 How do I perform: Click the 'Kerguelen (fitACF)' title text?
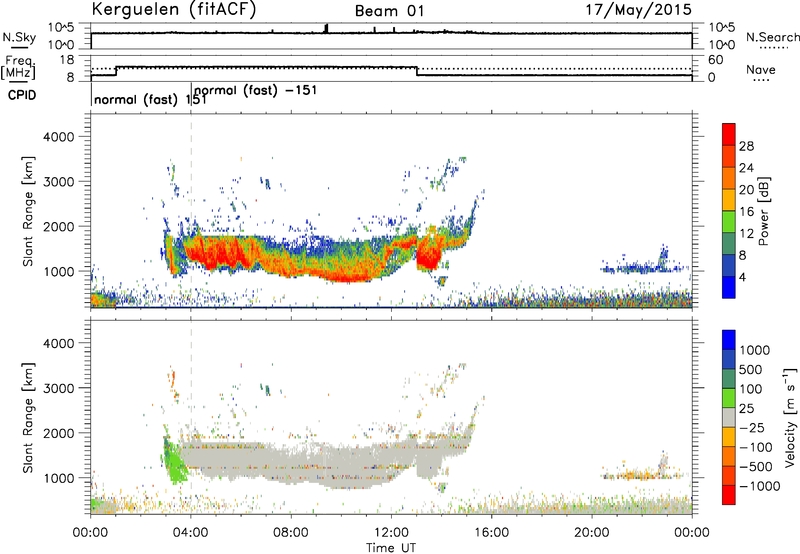click(174, 10)
